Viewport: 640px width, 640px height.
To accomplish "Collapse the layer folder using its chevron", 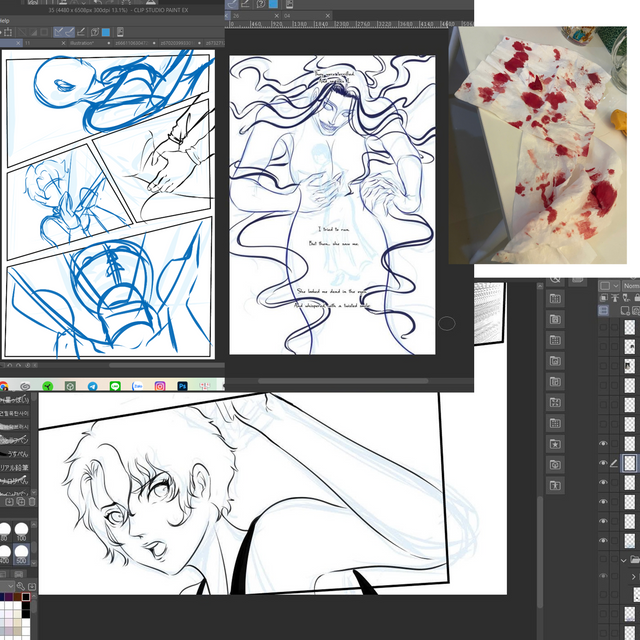I will click(624, 560).
